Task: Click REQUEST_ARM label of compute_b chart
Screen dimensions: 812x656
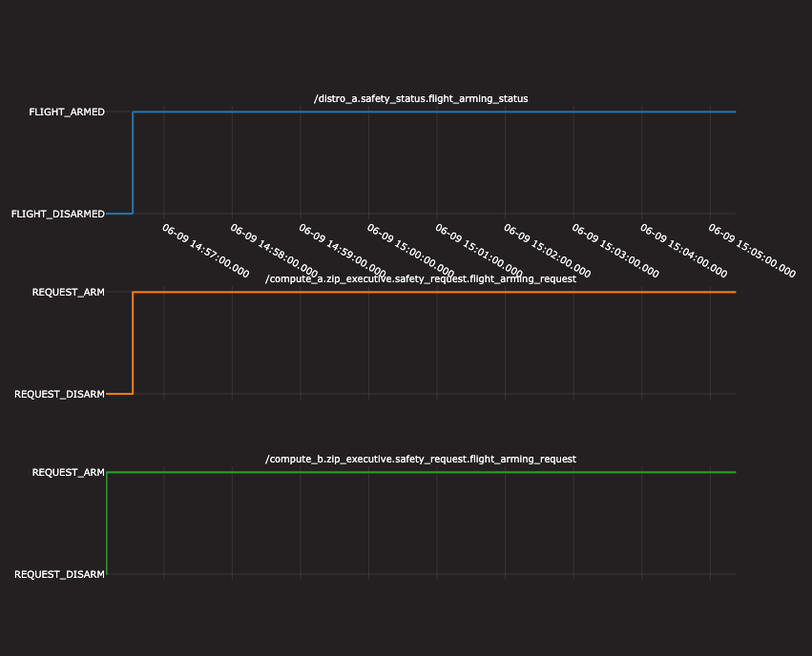Action: pyautogui.click(x=69, y=472)
